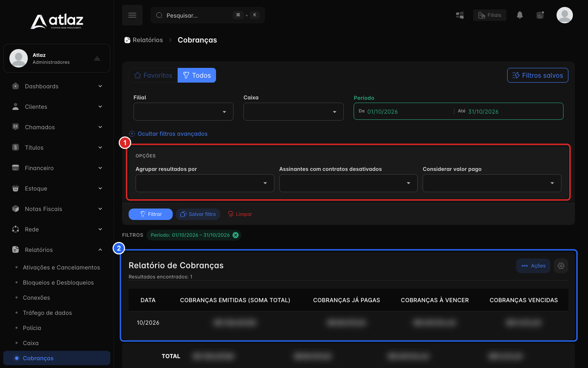588x368 pixels.
Task: Open the user avatar menu
Action: pyautogui.click(x=565, y=15)
